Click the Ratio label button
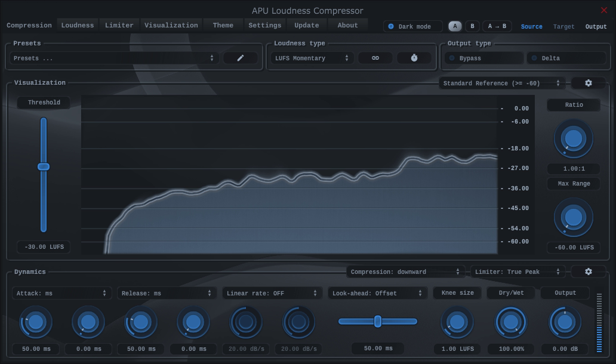 point(574,105)
